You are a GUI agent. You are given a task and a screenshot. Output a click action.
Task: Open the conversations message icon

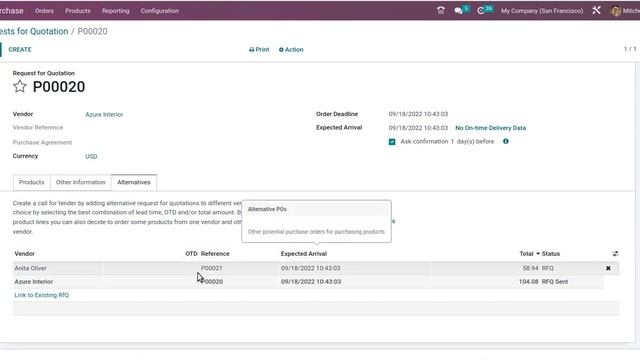click(x=458, y=11)
